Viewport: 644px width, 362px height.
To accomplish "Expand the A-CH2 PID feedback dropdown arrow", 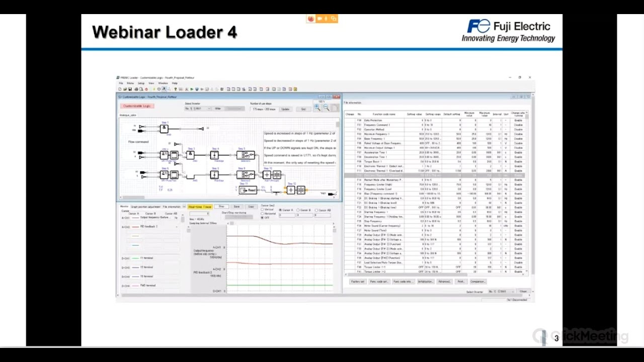I will (x=177, y=227).
